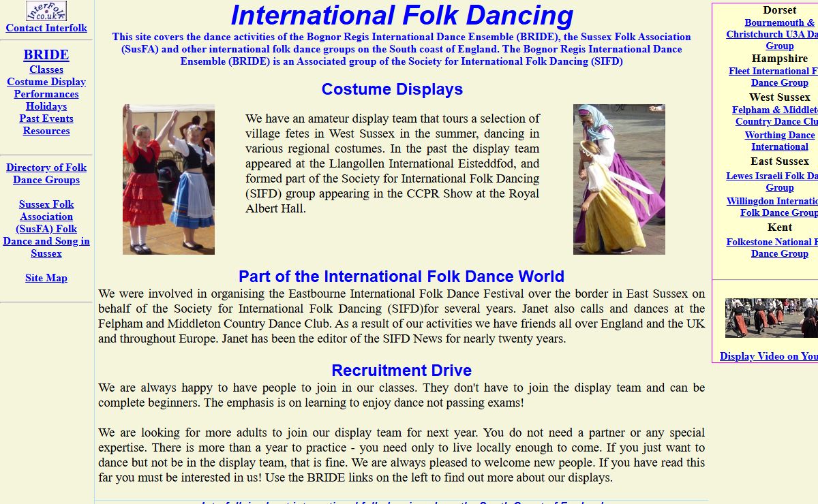Click the International Folk Dancing title
Screen dimensions: 818x504
402,16
